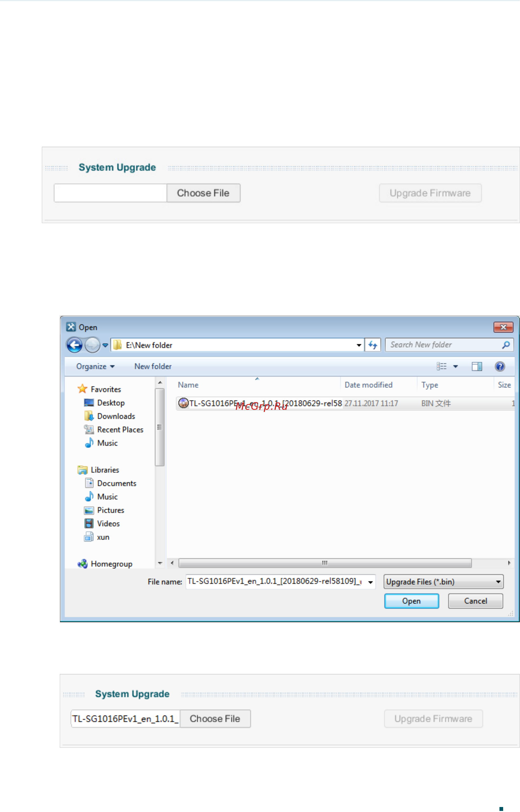Click the Help question mark icon
The height and width of the screenshot is (812, 520).
tap(500, 367)
